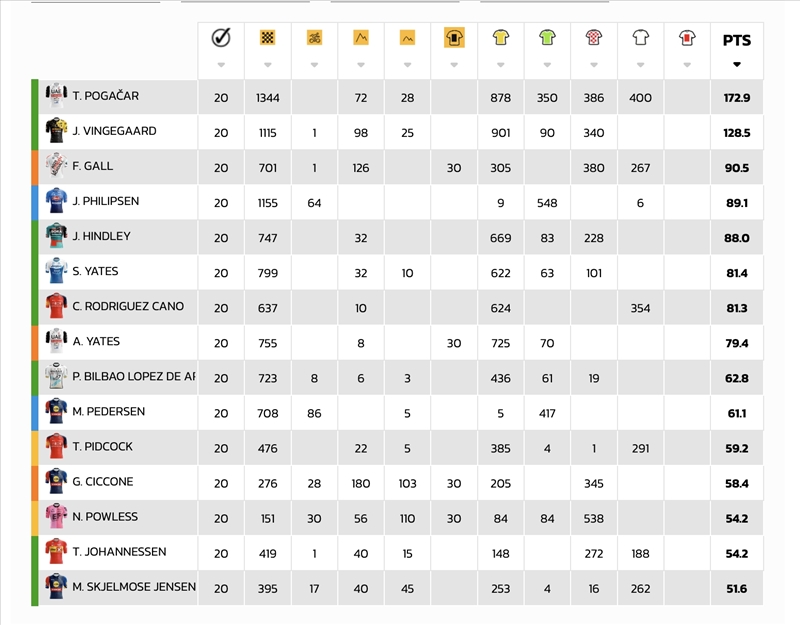Click the polka dot jersey icon
Screen dimensions: 800x625
(593, 38)
